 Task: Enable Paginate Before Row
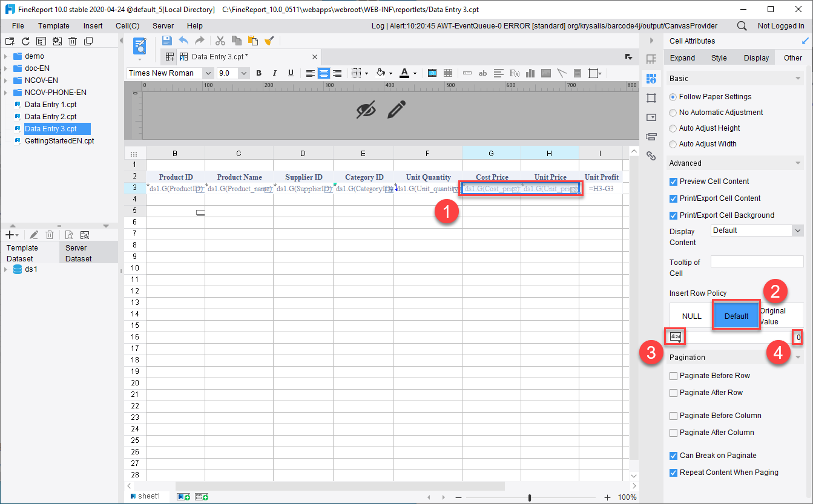pyautogui.click(x=673, y=376)
